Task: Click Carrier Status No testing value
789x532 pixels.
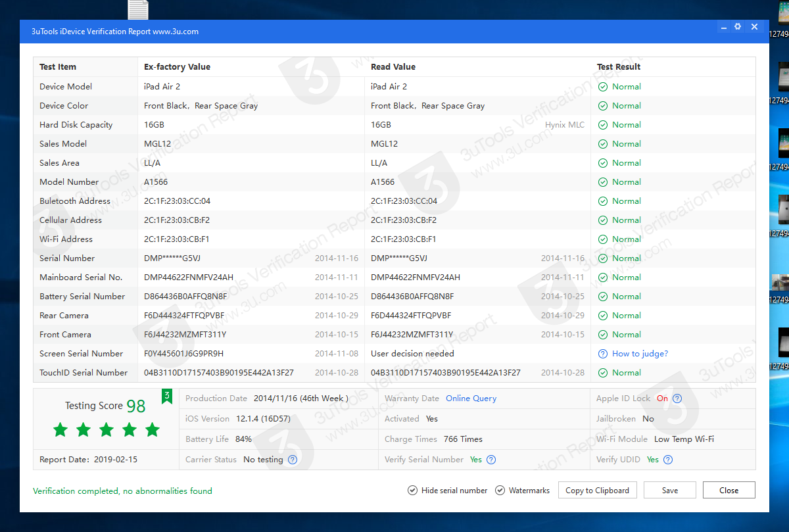Action: (263, 460)
